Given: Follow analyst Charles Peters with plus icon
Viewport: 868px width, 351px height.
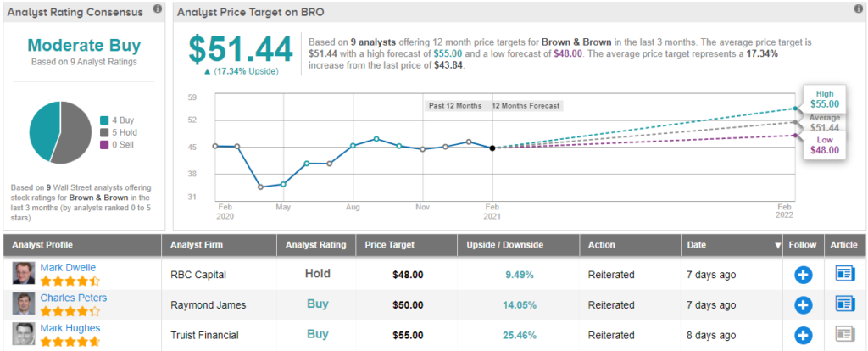Looking at the screenshot, I should click(x=804, y=305).
